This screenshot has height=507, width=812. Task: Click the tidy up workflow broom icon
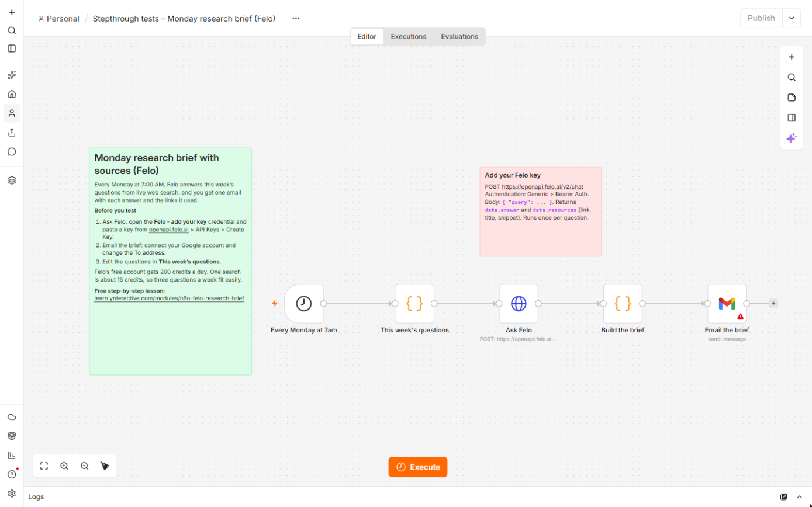[x=105, y=466]
